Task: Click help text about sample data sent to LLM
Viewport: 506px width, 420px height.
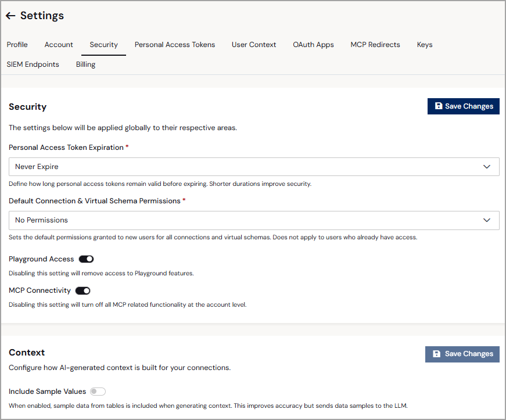Action: 208,406
